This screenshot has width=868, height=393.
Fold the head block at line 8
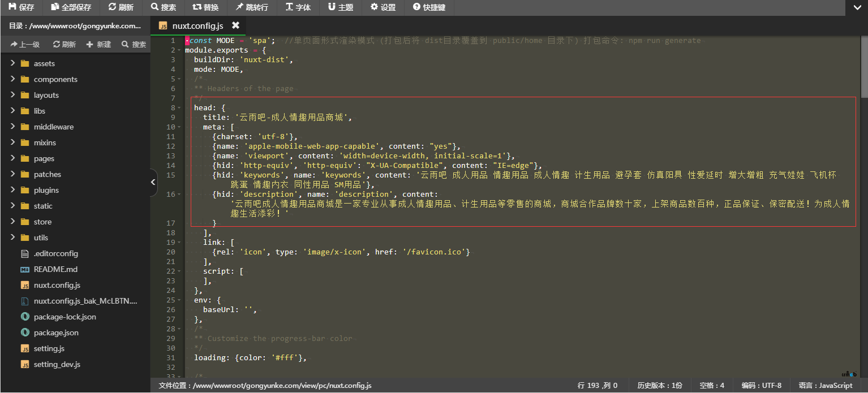pos(180,108)
